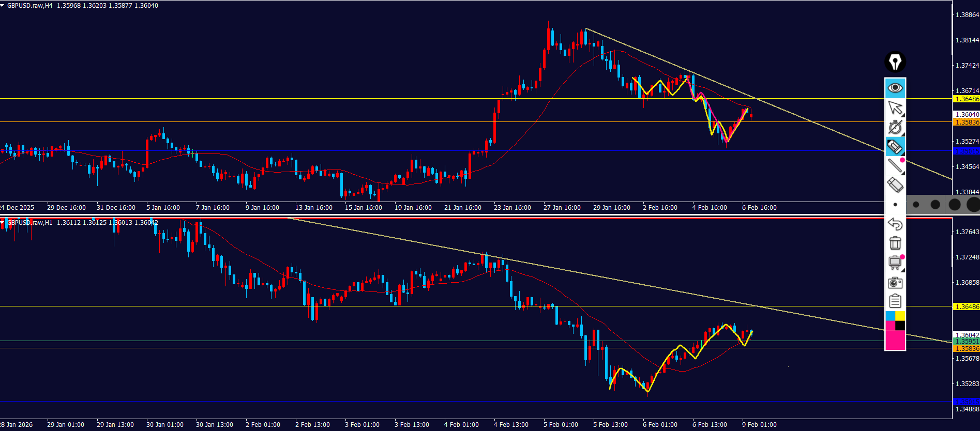Pick the cyan color swatch
The image size is (980, 431).
pos(891,316)
